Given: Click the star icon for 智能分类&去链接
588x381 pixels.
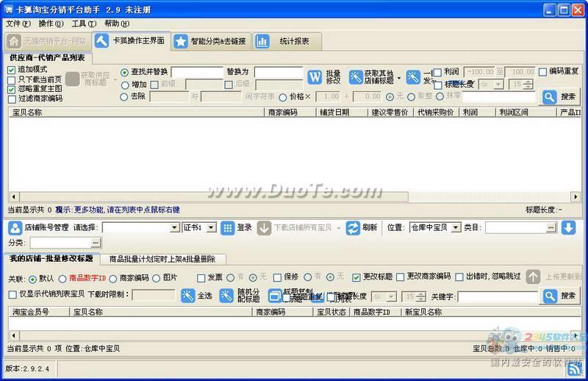Looking at the screenshot, I should click(x=180, y=41).
